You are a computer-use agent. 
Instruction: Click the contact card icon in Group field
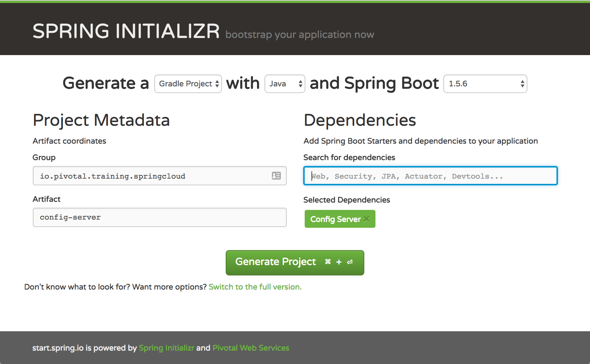pos(276,176)
